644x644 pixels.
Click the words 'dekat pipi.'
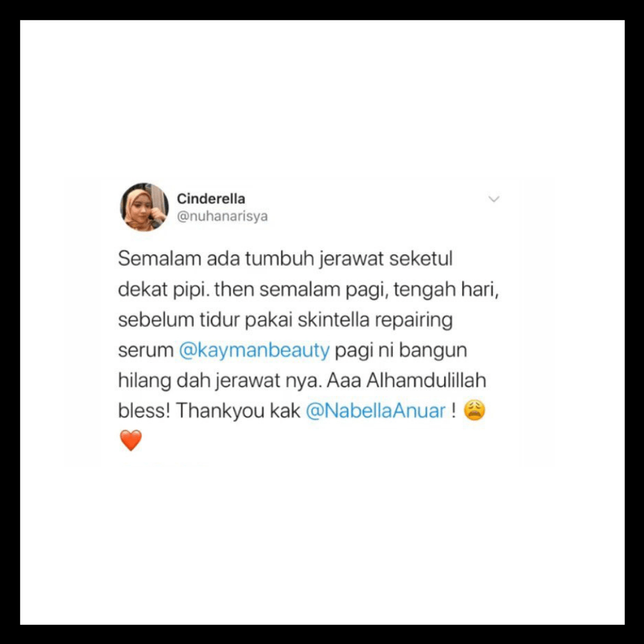(165, 290)
